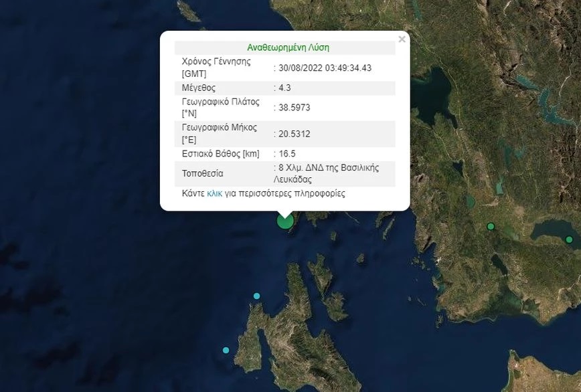Click the latitude value 38.5973

point(294,107)
